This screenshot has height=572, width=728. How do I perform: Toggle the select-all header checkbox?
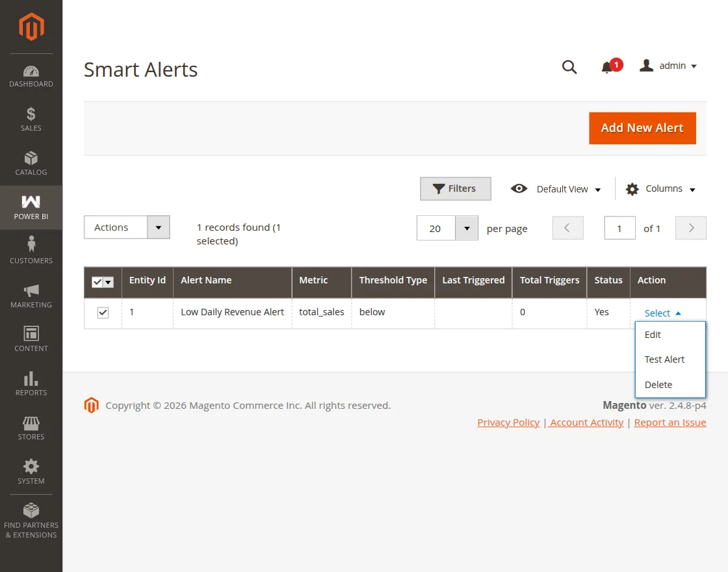[97, 282]
